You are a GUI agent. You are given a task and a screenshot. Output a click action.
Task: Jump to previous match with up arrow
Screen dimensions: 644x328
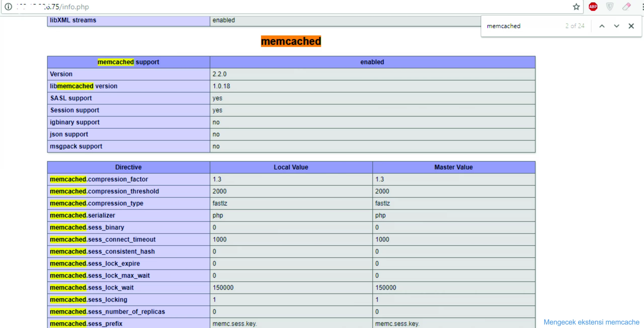602,26
